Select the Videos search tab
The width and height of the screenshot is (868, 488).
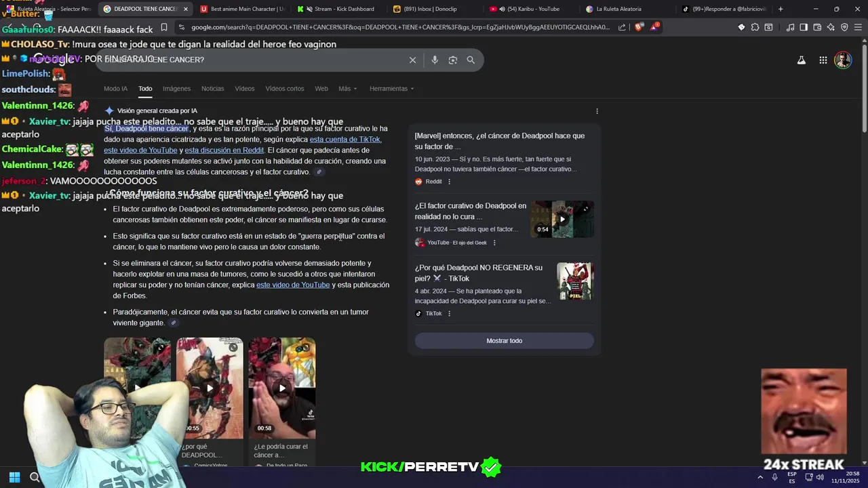point(245,89)
